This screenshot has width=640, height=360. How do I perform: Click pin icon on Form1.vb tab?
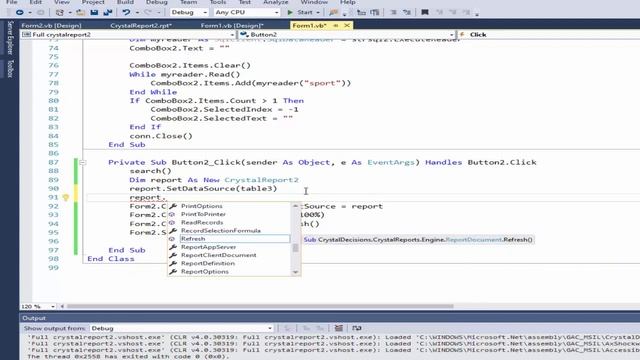[336, 25]
